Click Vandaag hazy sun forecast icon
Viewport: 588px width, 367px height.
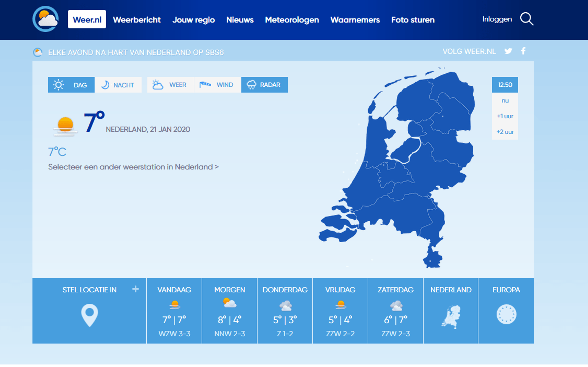[x=175, y=305]
